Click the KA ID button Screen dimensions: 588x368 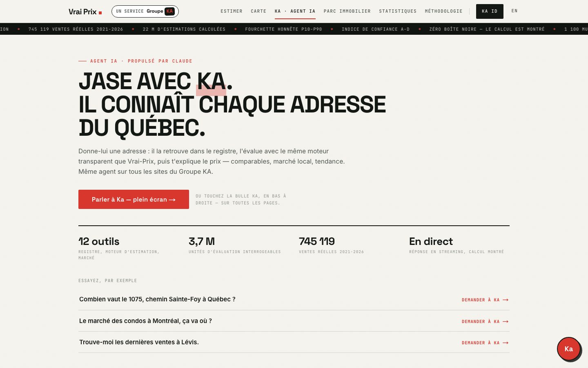(490, 11)
